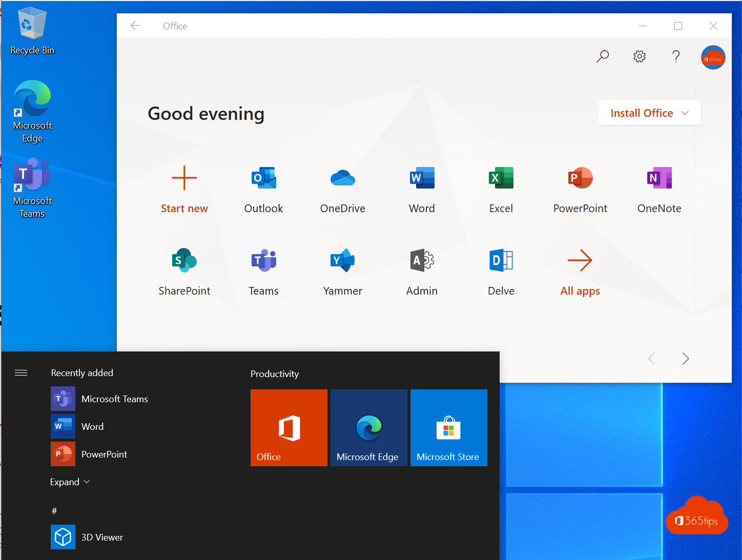The width and height of the screenshot is (742, 560).
Task: Go to next page arrow
Action: (x=686, y=359)
